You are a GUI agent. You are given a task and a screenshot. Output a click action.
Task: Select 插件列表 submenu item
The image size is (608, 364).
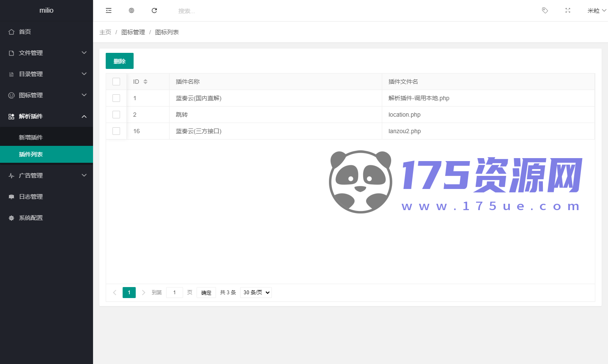[47, 154]
